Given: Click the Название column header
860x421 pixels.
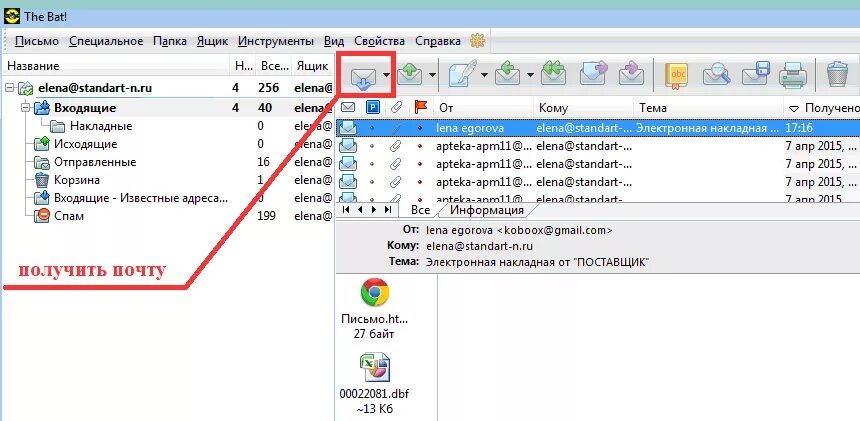Looking at the screenshot, I should tap(115, 66).
